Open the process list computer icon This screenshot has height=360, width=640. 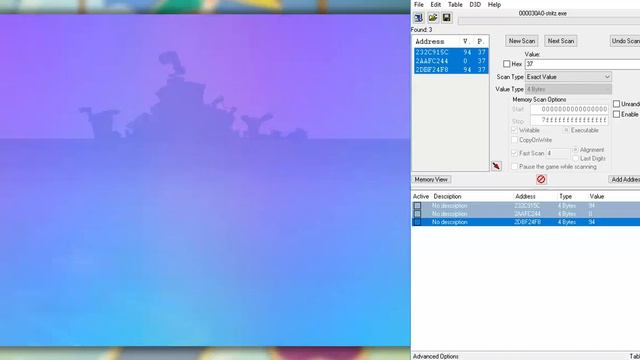418,18
